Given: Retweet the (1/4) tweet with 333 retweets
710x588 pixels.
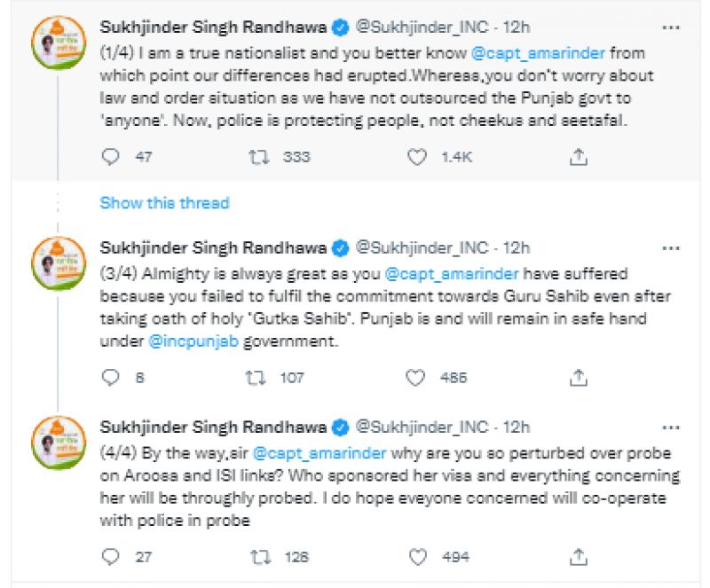Looking at the screenshot, I should tap(260, 157).
